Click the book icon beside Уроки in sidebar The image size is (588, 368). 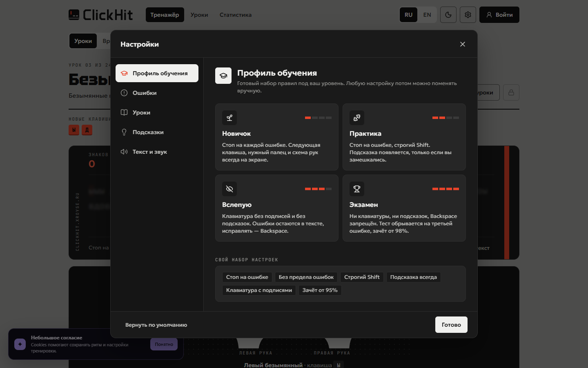pos(124,112)
